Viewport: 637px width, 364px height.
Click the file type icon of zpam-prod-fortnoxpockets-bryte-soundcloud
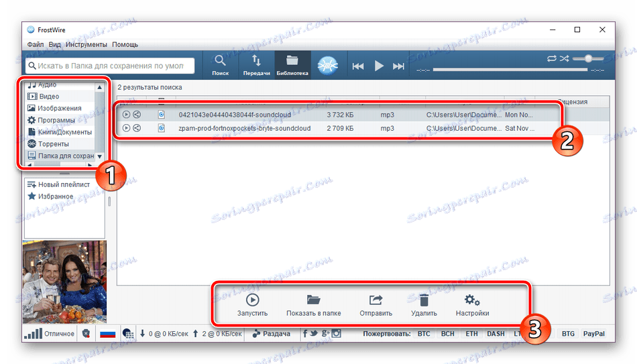(162, 128)
